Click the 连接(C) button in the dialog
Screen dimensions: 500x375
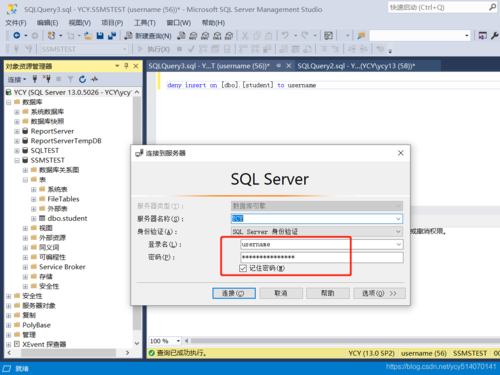click(234, 293)
